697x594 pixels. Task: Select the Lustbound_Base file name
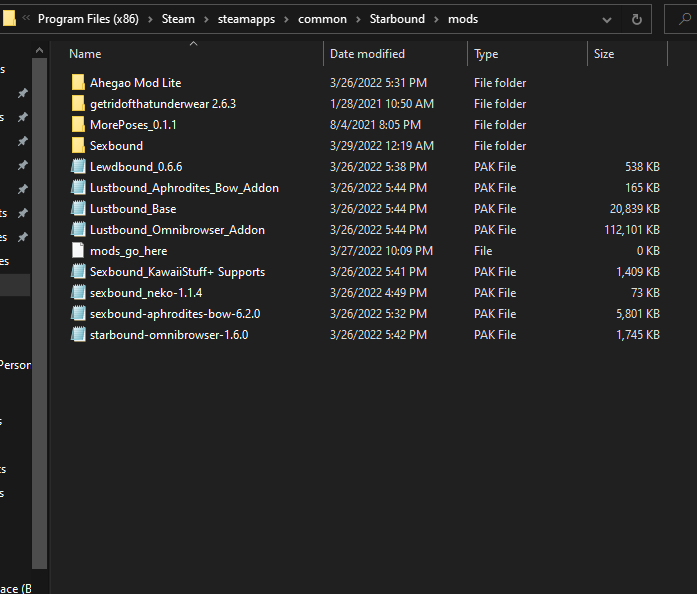(133, 209)
